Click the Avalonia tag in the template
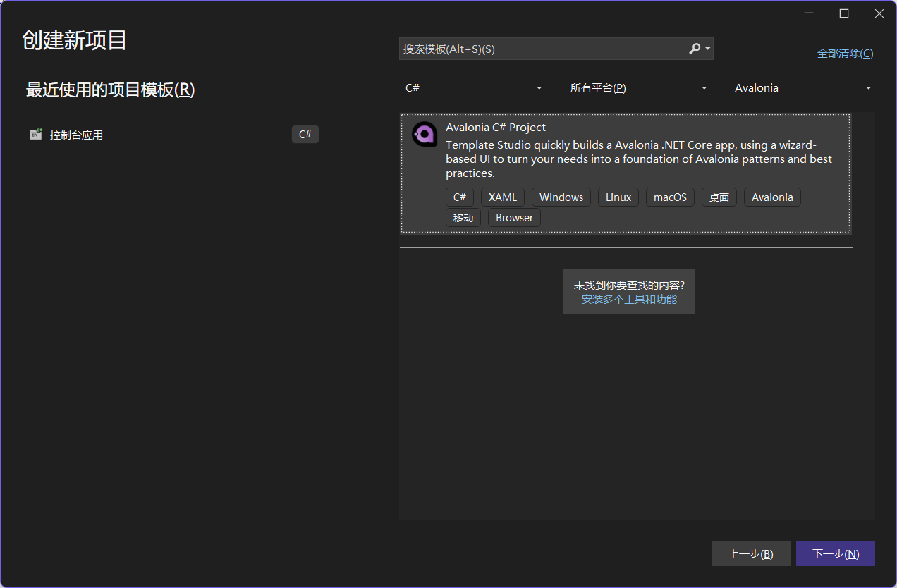Screen dimensions: 897x588 (x=772, y=197)
